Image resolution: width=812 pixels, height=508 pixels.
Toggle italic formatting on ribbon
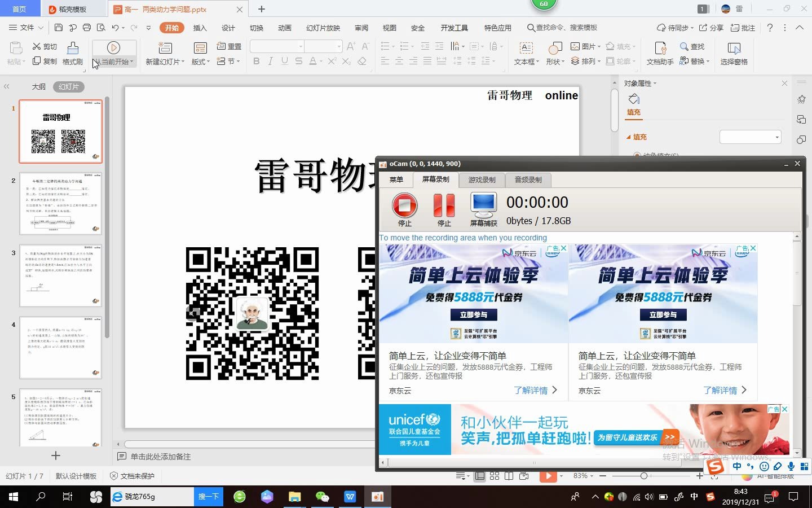pos(270,61)
